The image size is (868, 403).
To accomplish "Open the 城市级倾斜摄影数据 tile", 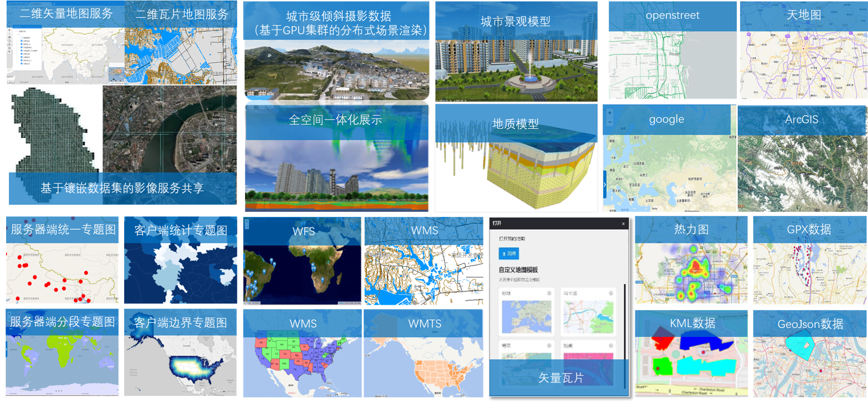I will coord(337,51).
